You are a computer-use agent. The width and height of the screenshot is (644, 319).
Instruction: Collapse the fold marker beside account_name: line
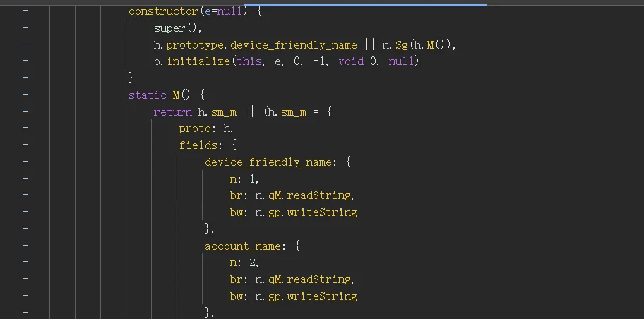[x=25, y=246]
